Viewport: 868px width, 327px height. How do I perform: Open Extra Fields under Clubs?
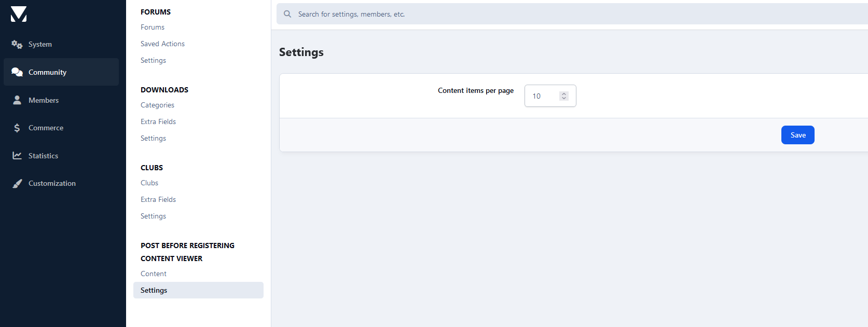[x=158, y=199]
